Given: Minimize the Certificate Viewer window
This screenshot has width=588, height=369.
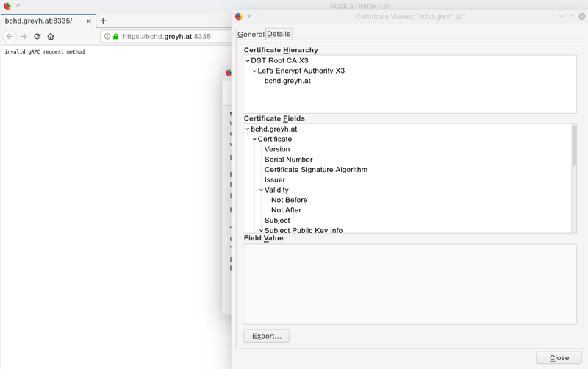Looking at the screenshot, I should pos(562,16).
